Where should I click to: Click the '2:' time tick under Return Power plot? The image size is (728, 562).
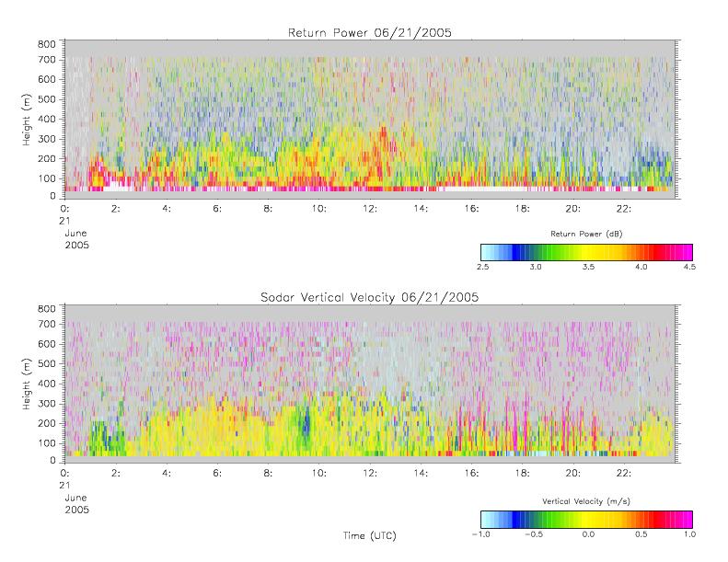pyautogui.click(x=116, y=209)
